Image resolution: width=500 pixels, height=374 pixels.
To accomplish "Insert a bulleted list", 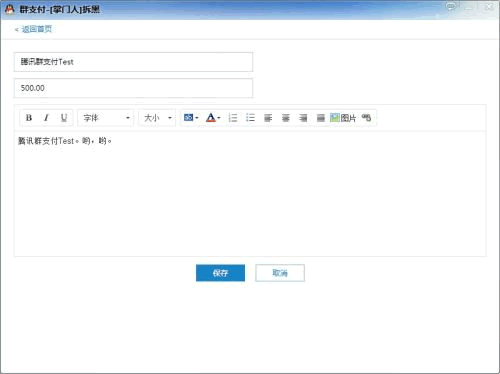I will (x=250, y=118).
